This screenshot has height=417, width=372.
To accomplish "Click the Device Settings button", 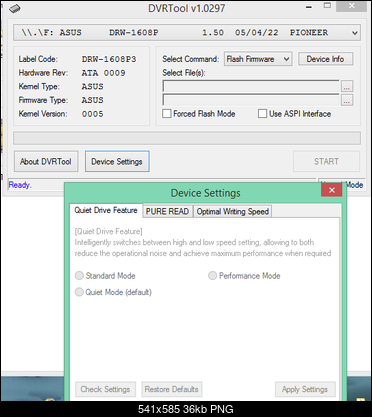I will [x=117, y=162].
